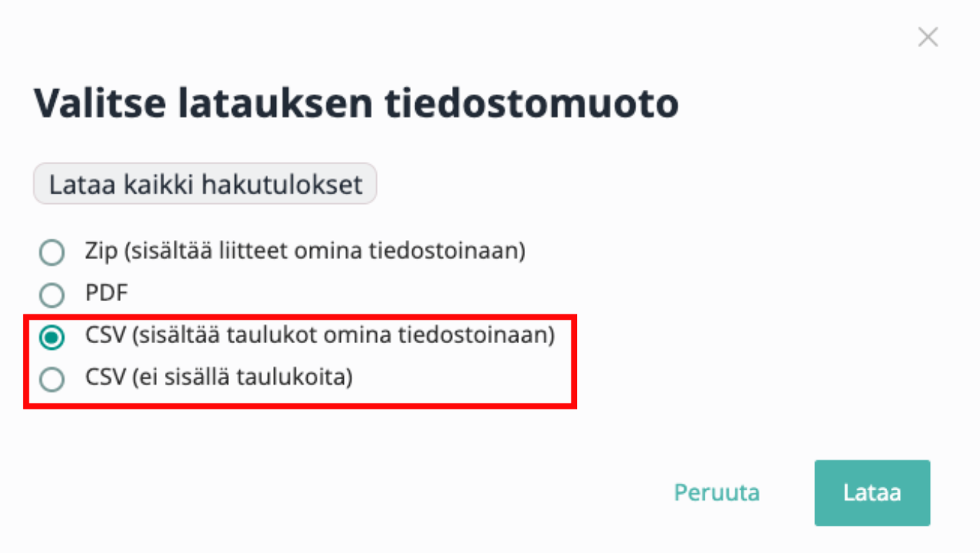980x553 pixels.
Task: Click the grey Lataa kaikki hakutulokset button
Action: 205,184
